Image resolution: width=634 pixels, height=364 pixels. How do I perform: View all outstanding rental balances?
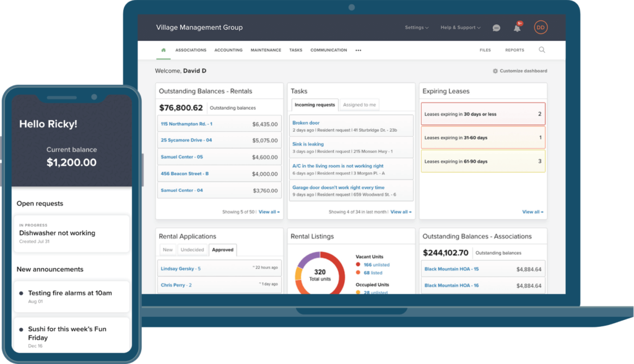tap(269, 212)
